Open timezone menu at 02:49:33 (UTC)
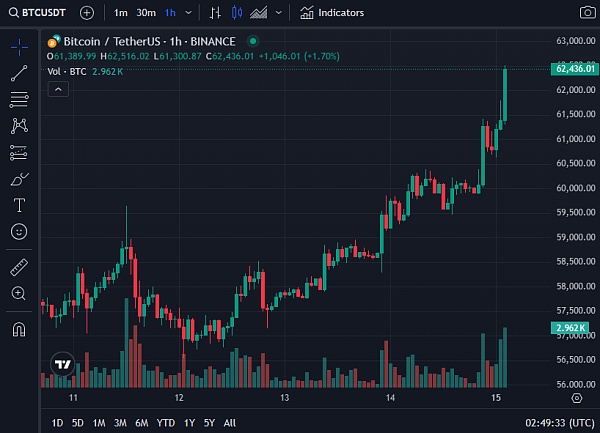This screenshot has height=433, width=600. point(560,423)
